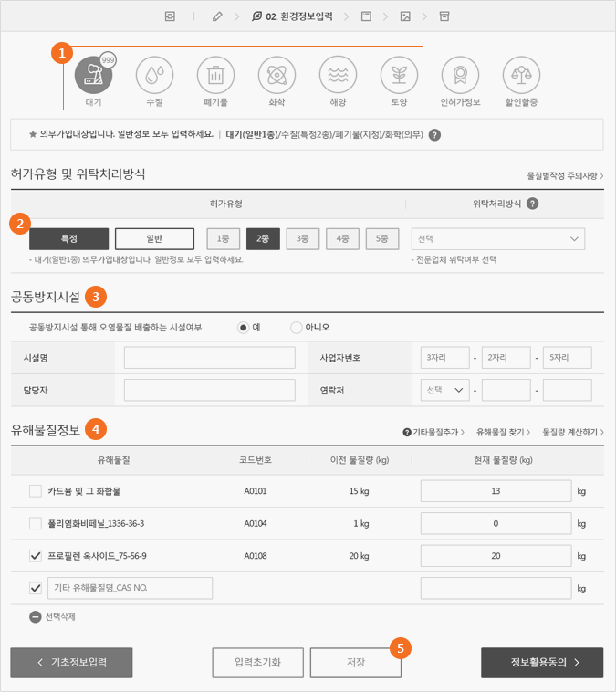
Task: Click the archive box step icon in progress bar
Action: click(x=444, y=16)
